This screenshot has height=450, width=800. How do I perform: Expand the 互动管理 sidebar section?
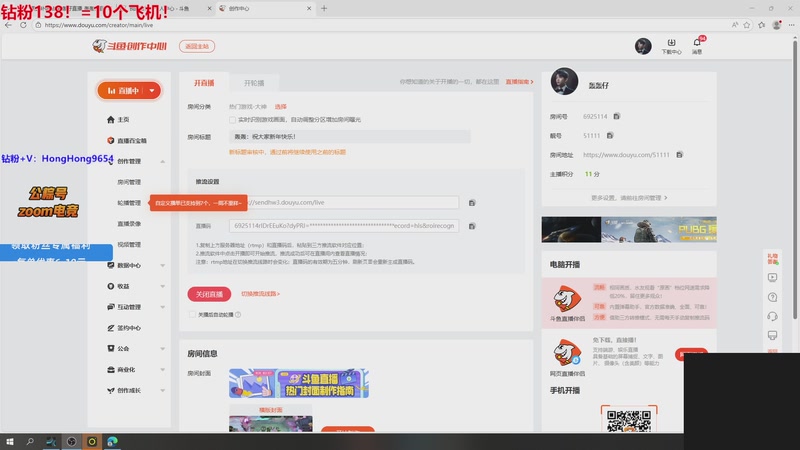pyautogui.click(x=163, y=307)
